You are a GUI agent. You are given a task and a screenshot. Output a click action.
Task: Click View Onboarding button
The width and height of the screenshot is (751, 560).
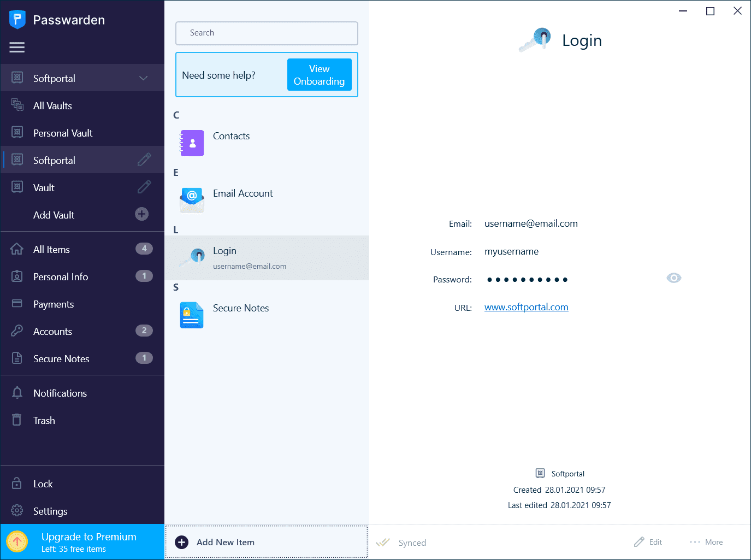[x=320, y=75]
